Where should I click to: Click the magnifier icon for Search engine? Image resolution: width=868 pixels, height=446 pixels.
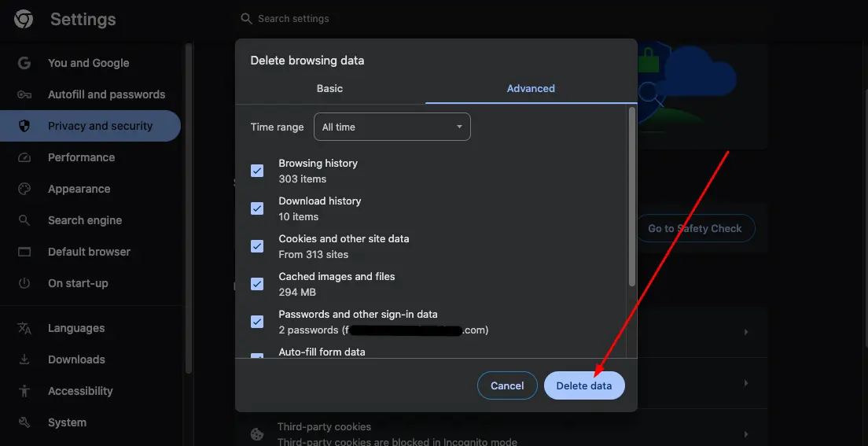[24, 220]
